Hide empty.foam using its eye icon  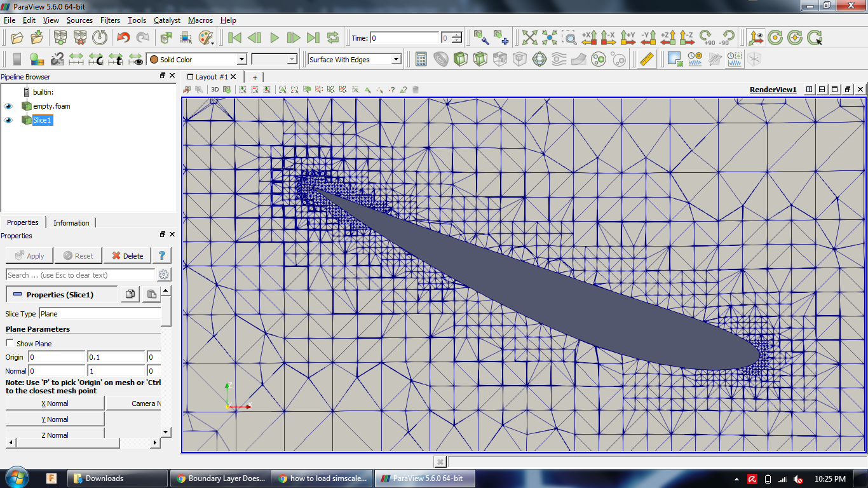(9, 106)
